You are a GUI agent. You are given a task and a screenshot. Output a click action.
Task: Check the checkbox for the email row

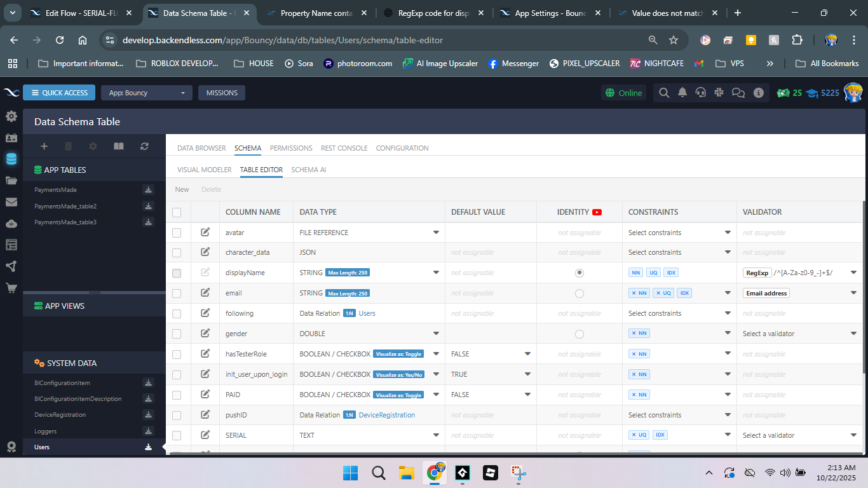tap(177, 294)
